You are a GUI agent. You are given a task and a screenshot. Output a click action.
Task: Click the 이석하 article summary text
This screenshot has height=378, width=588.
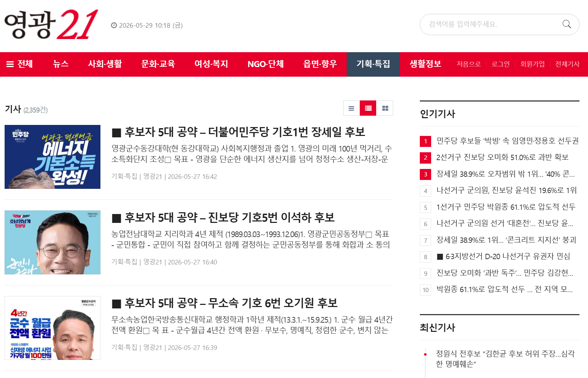(251, 239)
